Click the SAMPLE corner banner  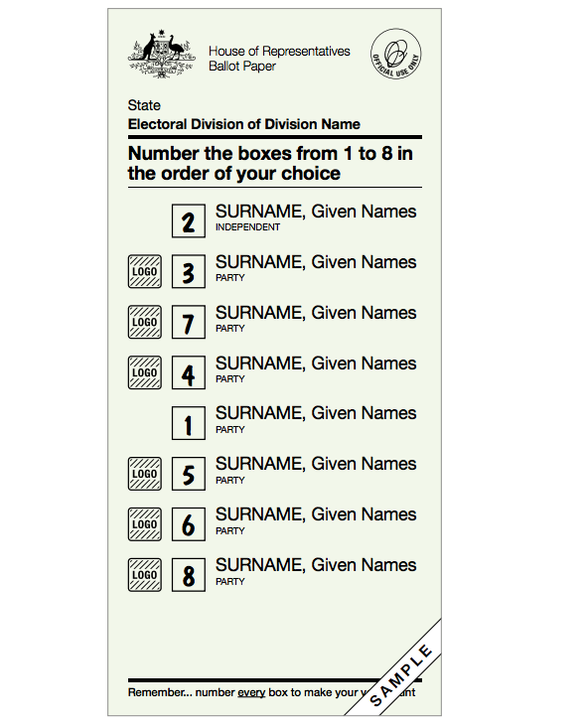click(x=401, y=675)
